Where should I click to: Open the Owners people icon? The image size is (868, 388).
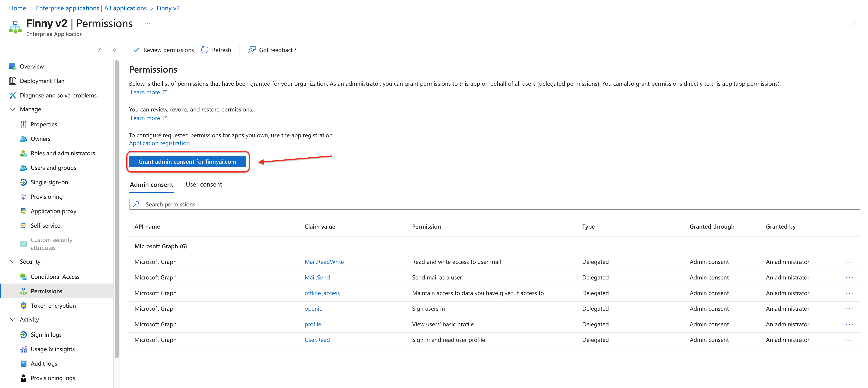coord(23,139)
